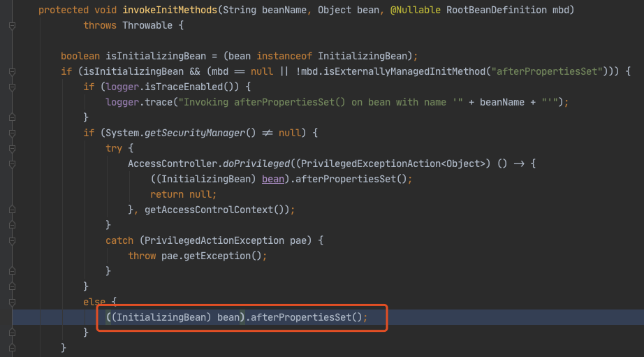Collapse the AccessController.doPrivileged lambda fold marker
The width and height of the screenshot is (644, 357).
(13, 164)
